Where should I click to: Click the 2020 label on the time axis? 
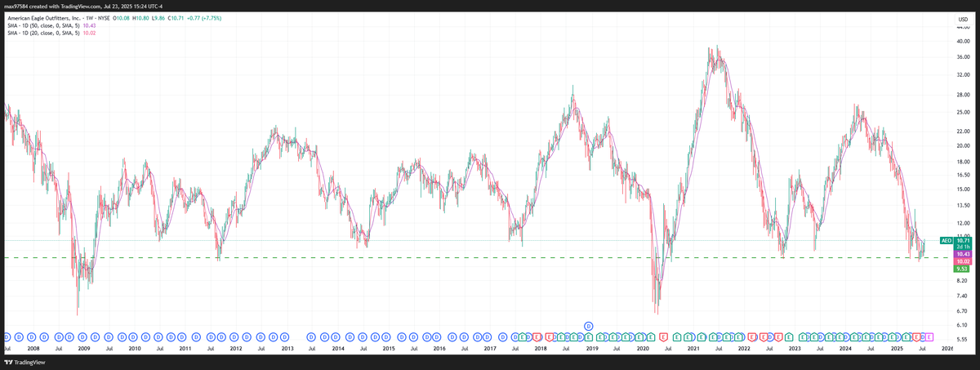click(x=643, y=349)
